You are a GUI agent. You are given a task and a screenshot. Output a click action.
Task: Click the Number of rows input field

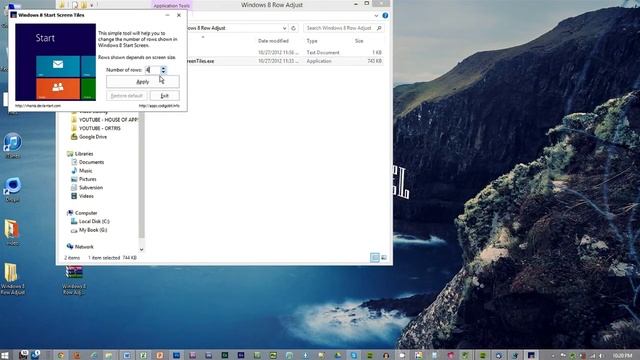pos(152,70)
